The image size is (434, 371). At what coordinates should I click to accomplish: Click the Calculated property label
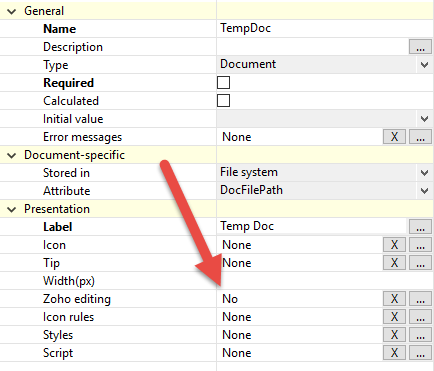pos(71,101)
